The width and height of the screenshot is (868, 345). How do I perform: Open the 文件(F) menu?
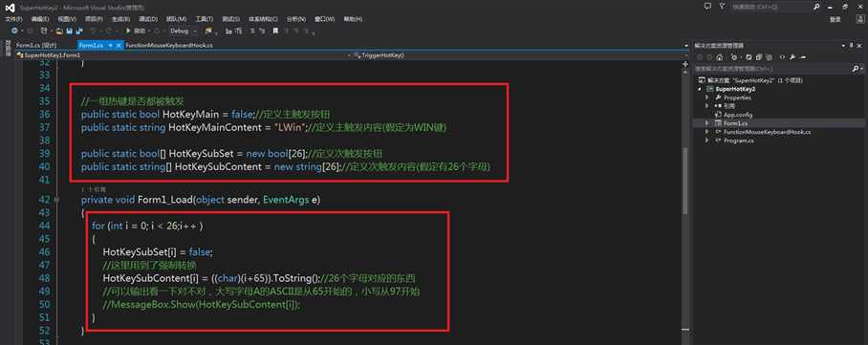[x=13, y=19]
